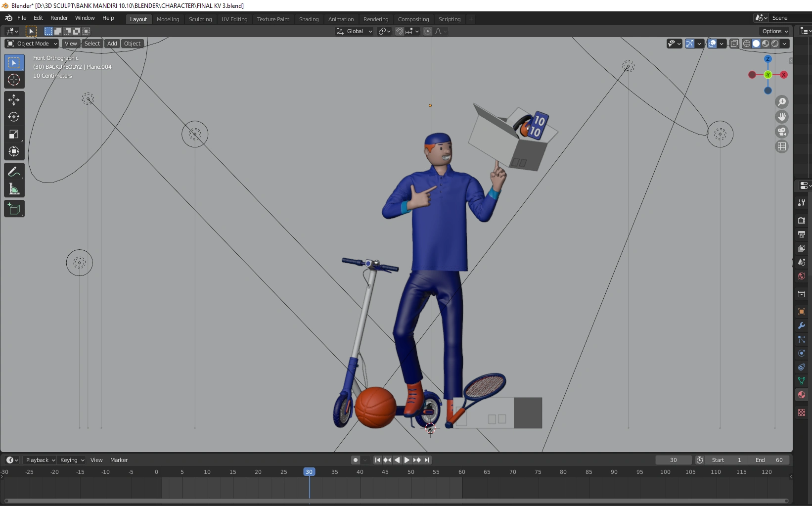Viewport: 812px width, 506px height.
Task: Open the Render properties tab
Action: 802,221
